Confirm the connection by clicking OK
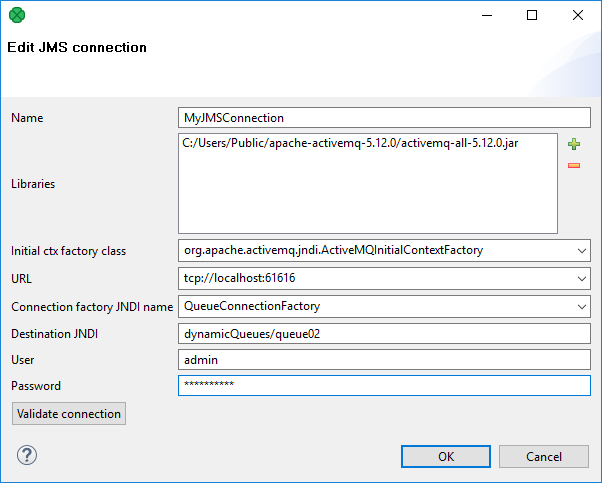 point(446,456)
